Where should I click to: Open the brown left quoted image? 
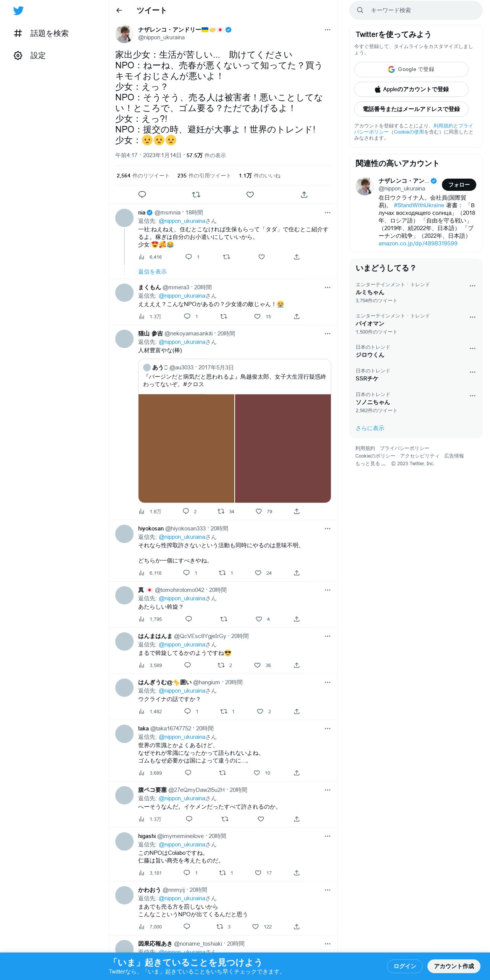186,448
